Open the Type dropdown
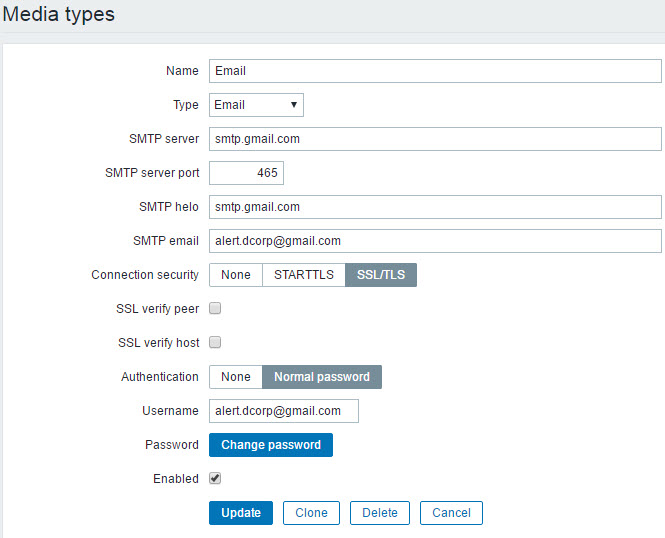Viewport: 665px width, 538px height. [x=256, y=105]
